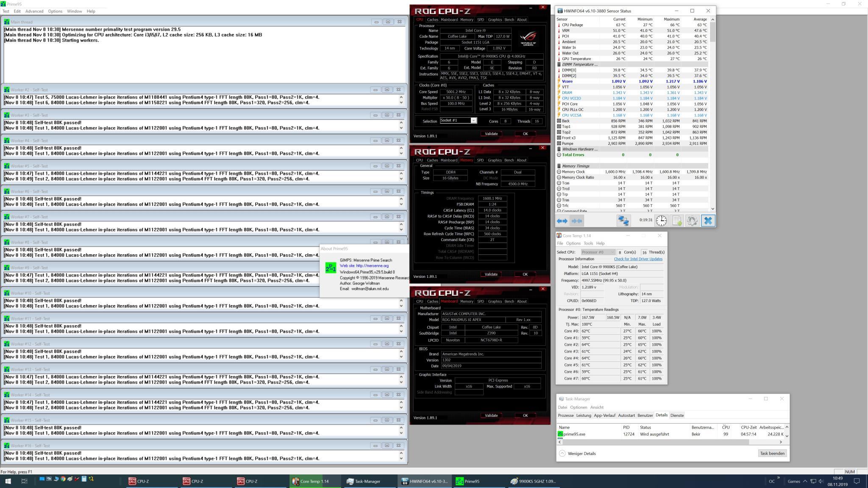The width and height of the screenshot is (868, 488).
Task: Click the HWiNFO network/remote monitoring icon
Action: coord(623,221)
